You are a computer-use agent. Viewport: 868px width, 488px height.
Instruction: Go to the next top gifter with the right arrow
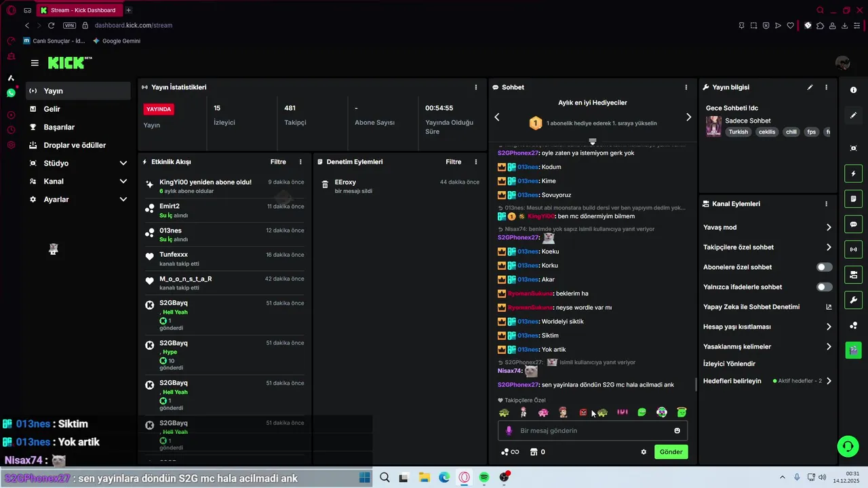tap(688, 117)
